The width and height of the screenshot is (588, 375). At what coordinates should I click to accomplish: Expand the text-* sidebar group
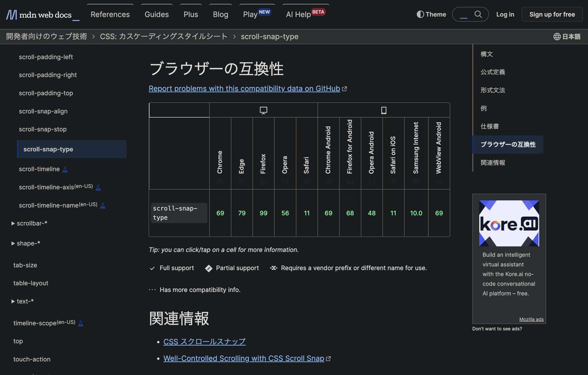23,301
